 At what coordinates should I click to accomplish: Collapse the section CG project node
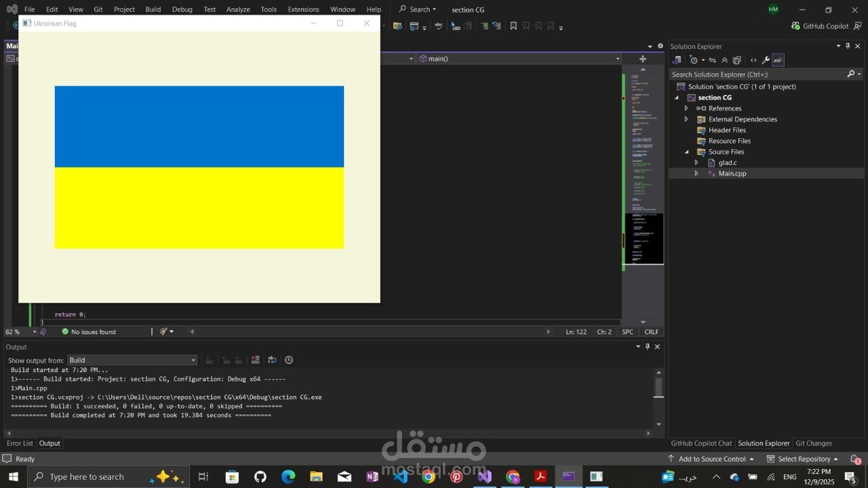676,98
